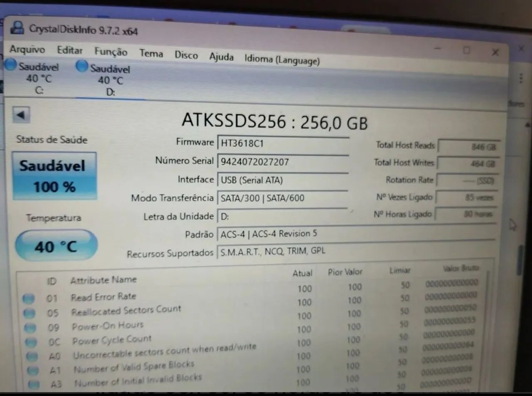Click the blue health icon of drive C:
Image resolution: width=532 pixels, height=396 pixels.
click(x=10, y=64)
